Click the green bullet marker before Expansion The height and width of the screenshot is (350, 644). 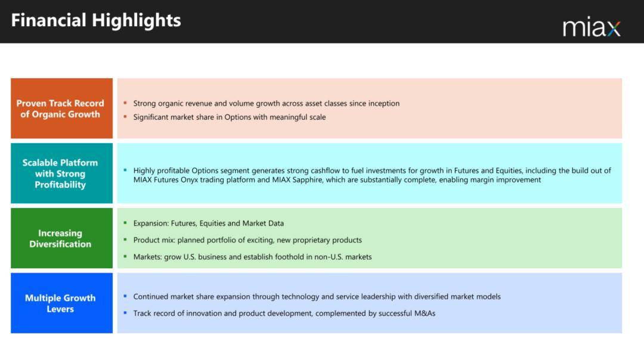[125, 222]
